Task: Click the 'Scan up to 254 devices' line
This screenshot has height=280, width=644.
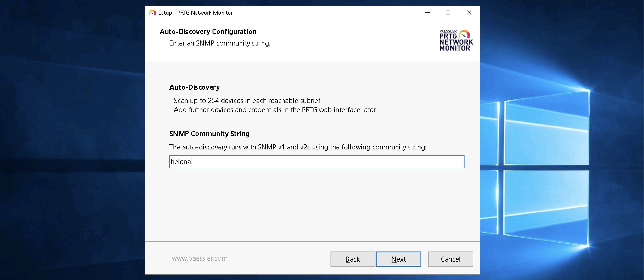Action: pyautogui.click(x=245, y=101)
